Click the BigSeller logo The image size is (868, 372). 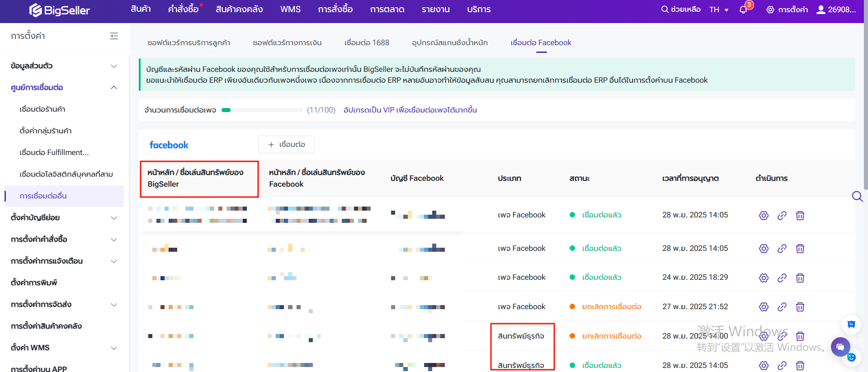[x=60, y=10]
